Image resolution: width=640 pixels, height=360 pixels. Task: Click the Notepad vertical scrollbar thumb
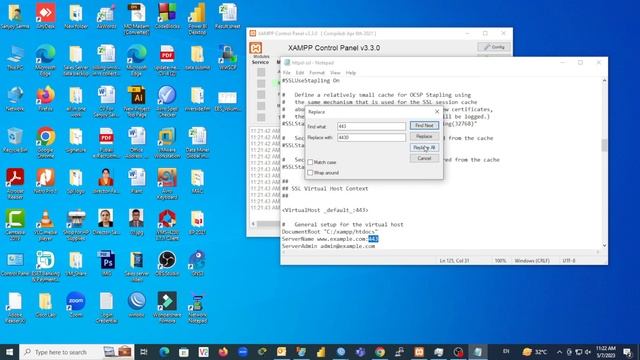point(604,145)
